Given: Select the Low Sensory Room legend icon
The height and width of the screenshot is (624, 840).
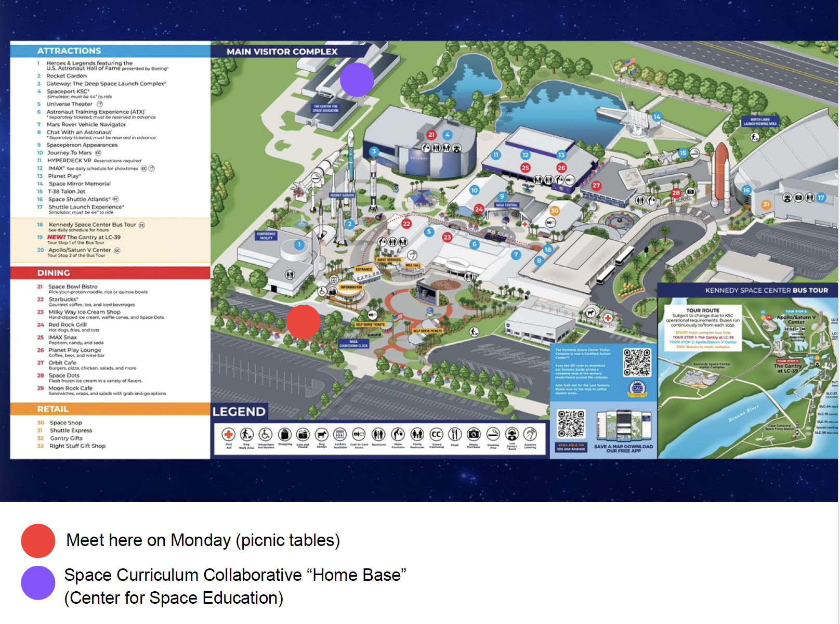Looking at the screenshot, I should [512, 434].
